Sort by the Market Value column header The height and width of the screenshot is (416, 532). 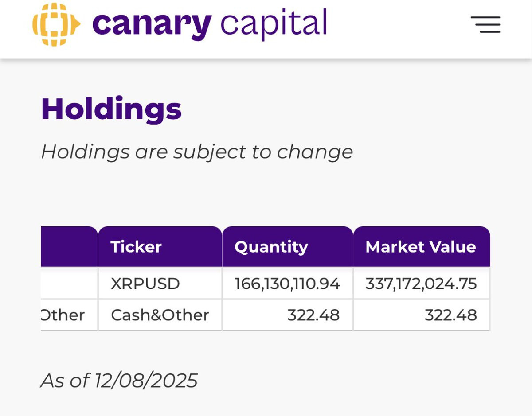(x=420, y=247)
